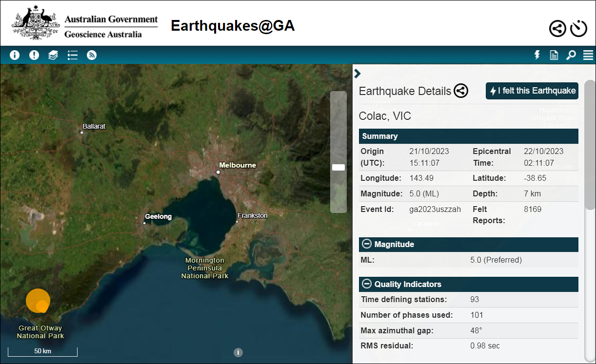Click the exclamation alert icon in toolbar
The width and height of the screenshot is (596, 364).
click(x=34, y=55)
